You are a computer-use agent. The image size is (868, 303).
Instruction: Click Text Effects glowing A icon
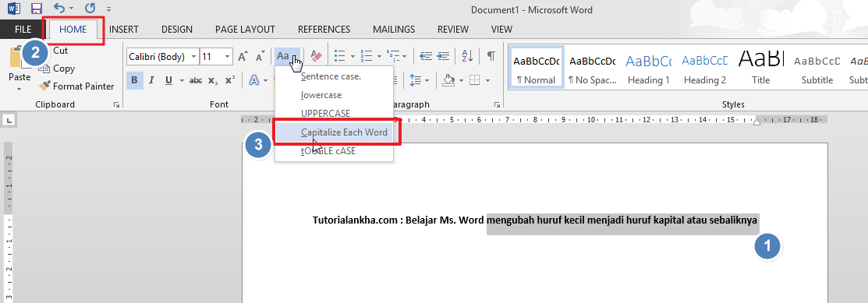pyautogui.click(x=254, y=80)
